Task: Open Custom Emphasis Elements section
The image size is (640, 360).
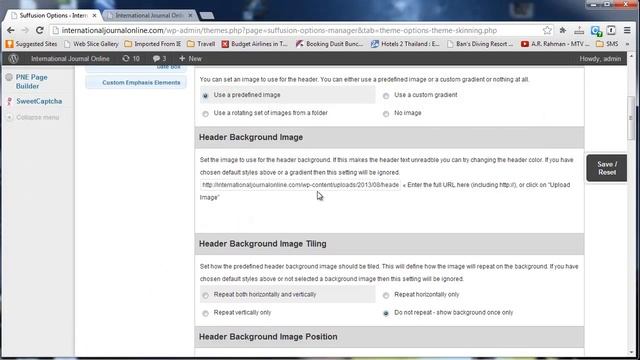Action: click(136, 82)
